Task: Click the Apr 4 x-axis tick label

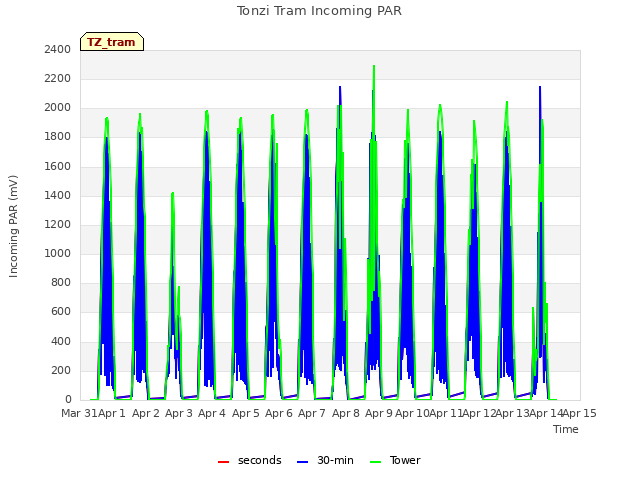Action: pyautogui.click(x=212, y=413)
